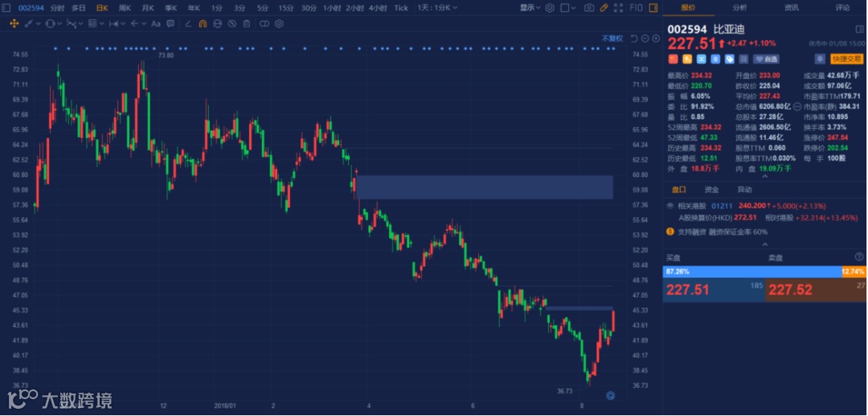
Task: Take a chart screenshot with camera icon
Action: coord(589,8)
